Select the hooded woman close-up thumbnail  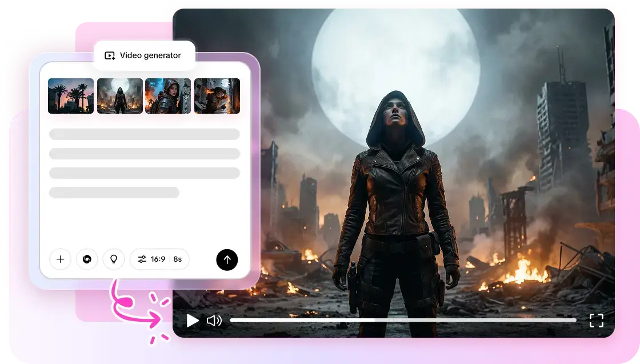pyautogui.click(x=168, y=96)
